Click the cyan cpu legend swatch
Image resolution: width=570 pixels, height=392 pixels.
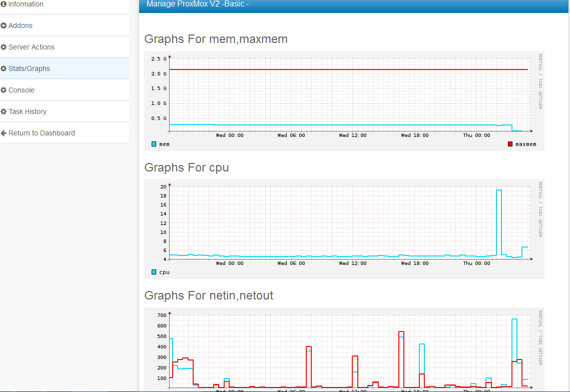pyautogui.click(x=154, y=272)
